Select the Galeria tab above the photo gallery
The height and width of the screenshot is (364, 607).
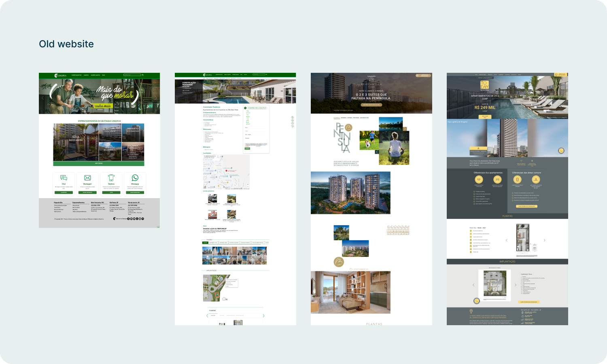[205, 243]
